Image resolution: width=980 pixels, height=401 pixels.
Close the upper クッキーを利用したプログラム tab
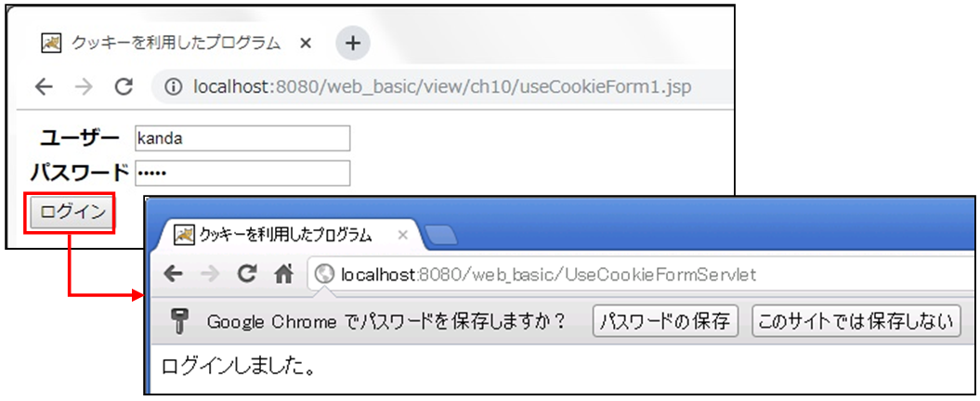pos(305,43)
